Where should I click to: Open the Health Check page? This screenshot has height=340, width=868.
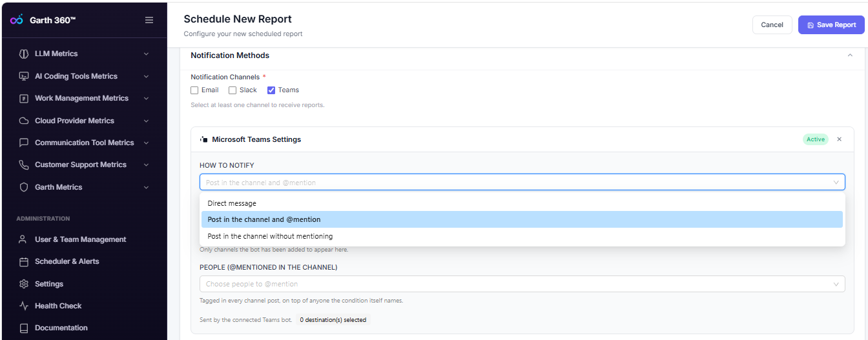(x=58, y=306)
